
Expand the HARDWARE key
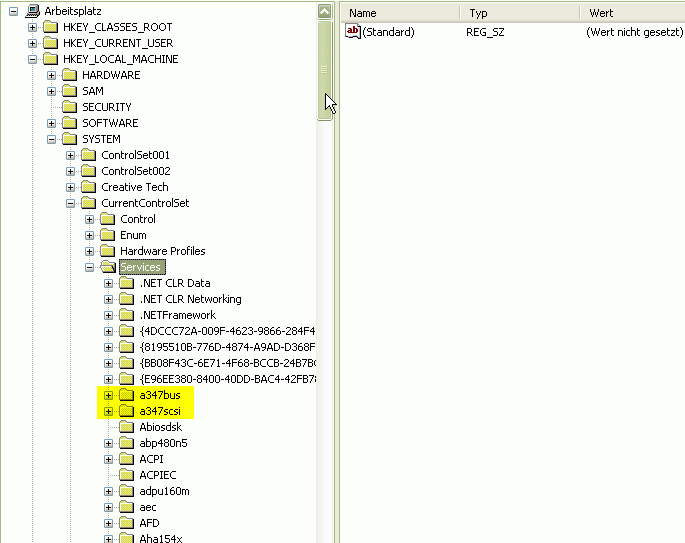pyautogui.click(x=52, y=75)
